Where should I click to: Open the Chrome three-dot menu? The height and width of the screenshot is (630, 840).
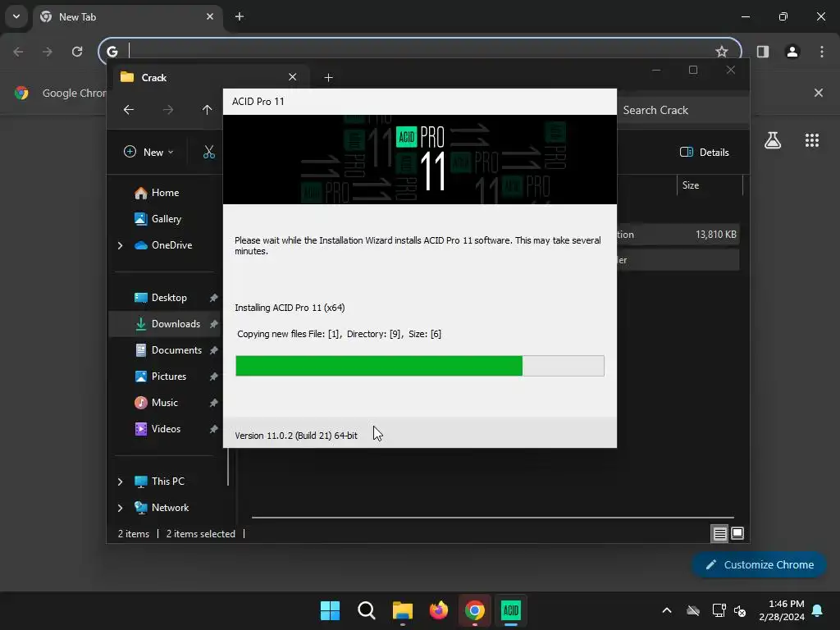coord(822,52)
